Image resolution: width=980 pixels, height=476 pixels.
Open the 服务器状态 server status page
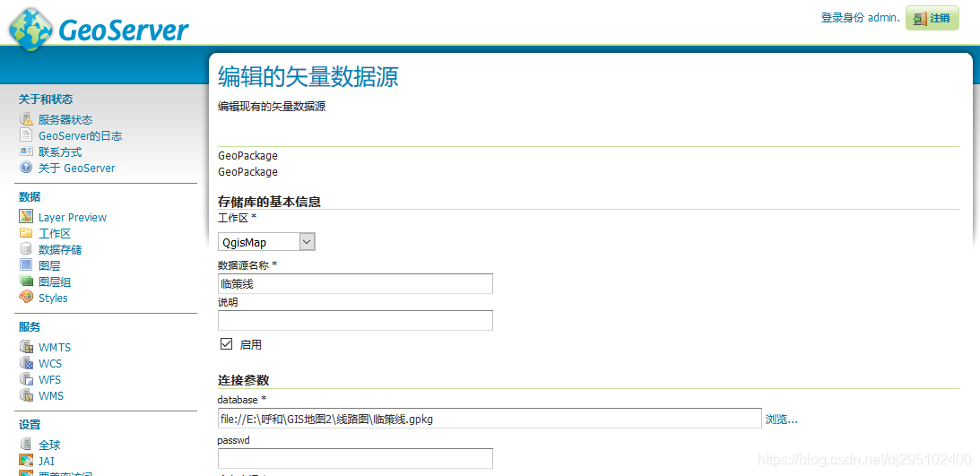click(65, 120)
